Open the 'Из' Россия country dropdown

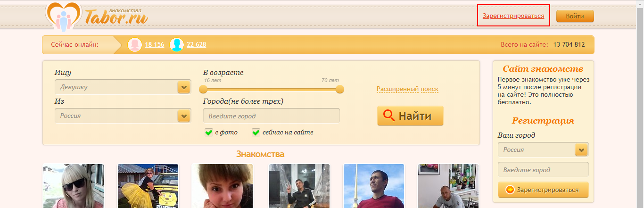point(183,116)
